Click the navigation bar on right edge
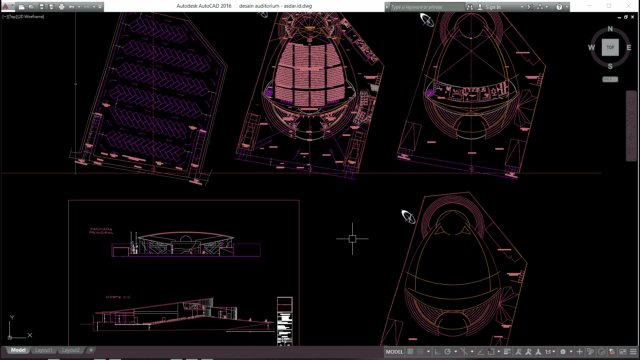 631,126
